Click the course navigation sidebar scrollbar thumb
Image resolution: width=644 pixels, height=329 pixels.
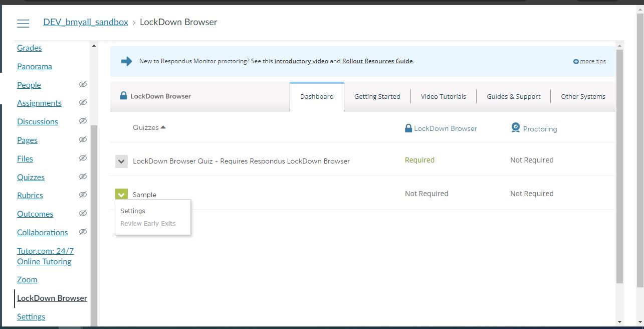[94, 226]
